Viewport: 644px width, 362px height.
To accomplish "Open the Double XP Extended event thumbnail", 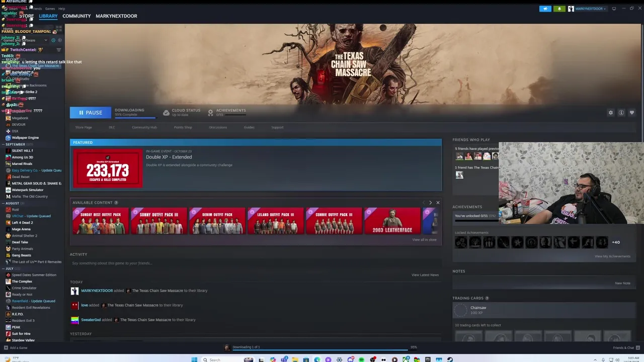I will [108, 168].
